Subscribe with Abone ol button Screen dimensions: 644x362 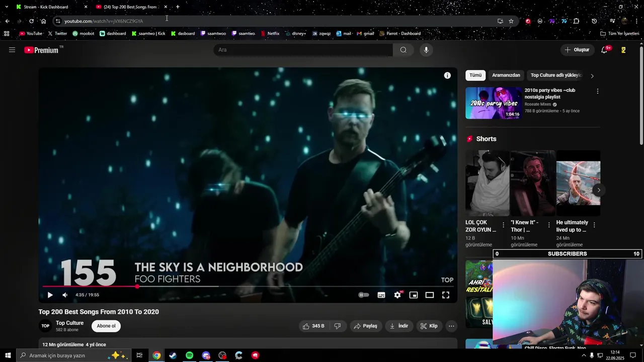(106, 326)
